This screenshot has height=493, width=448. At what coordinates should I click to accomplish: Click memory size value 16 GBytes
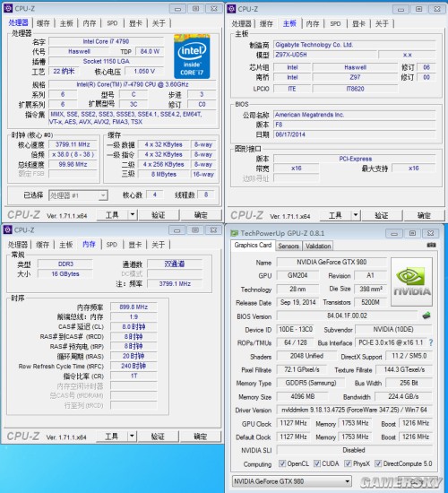click(65, 274)
